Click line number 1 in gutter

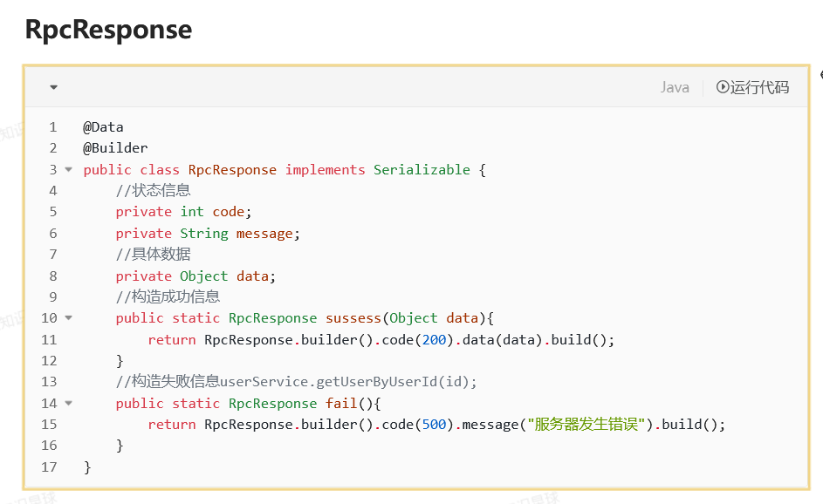tap(52, 127)
